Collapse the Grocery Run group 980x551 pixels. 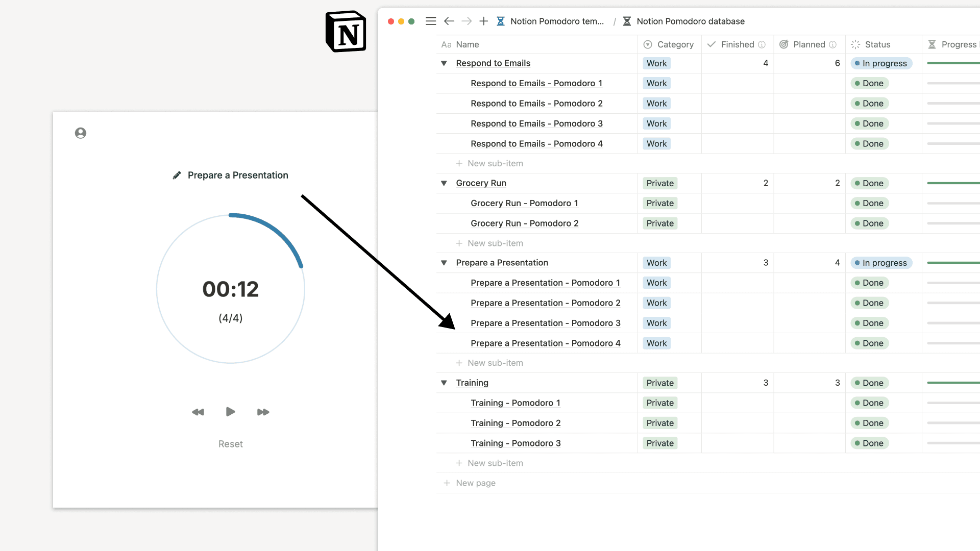(x=444, y=183)
